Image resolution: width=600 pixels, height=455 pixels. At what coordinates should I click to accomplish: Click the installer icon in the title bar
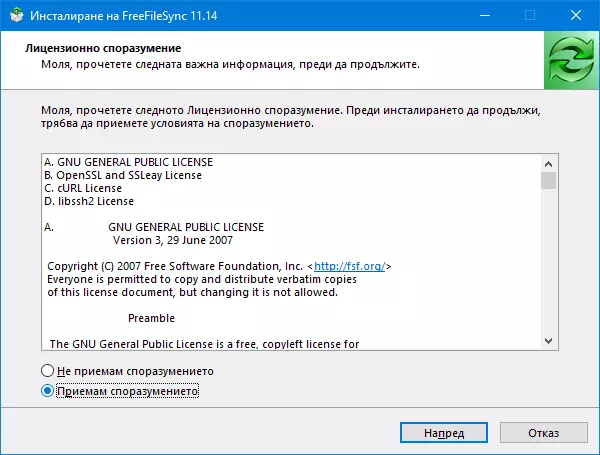[15, 15]
